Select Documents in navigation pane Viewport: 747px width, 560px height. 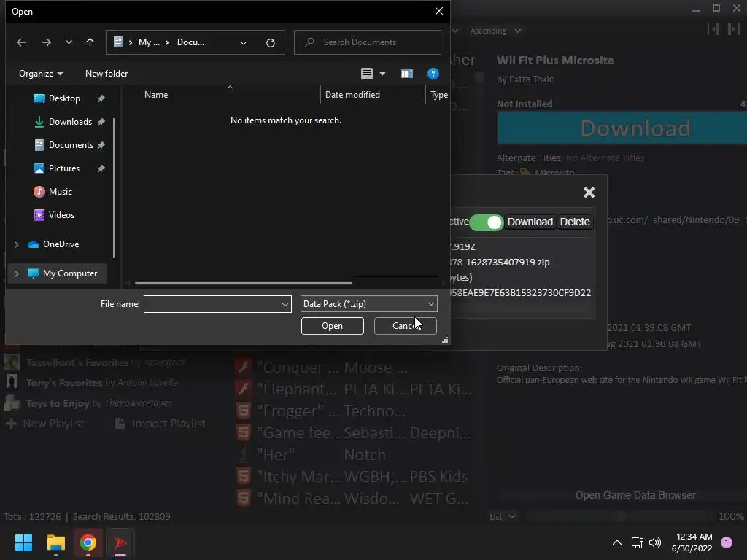tap(71, 145)
